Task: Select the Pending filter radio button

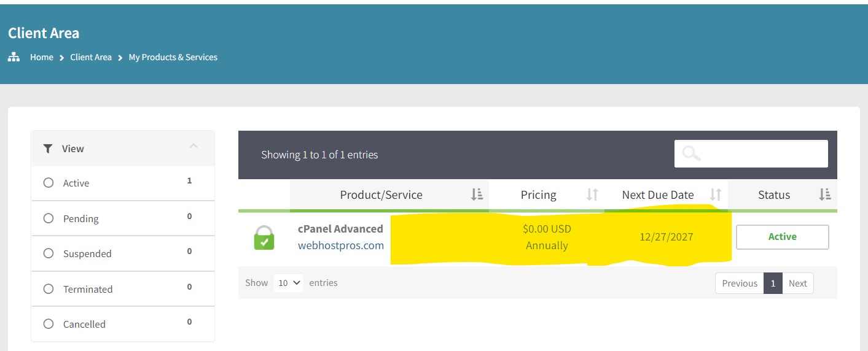Action: tap(49, 218)
